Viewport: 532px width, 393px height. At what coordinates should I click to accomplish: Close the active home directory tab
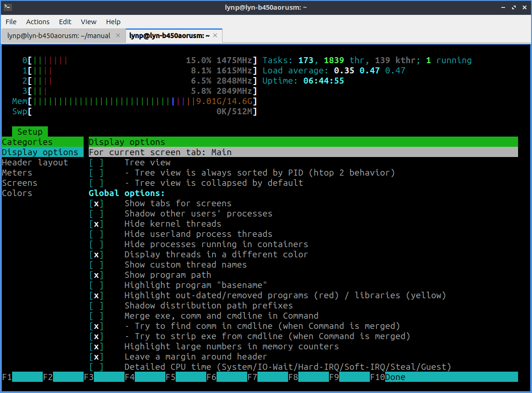216,35
